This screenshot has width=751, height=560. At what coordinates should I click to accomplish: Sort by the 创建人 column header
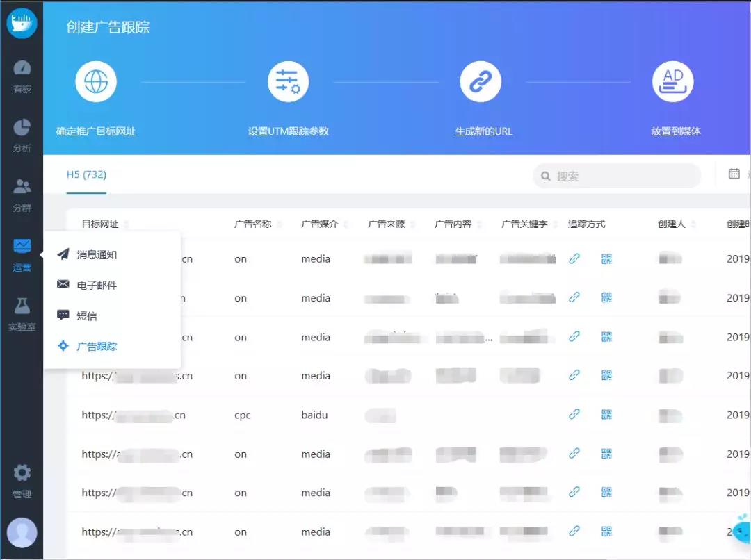pyautogui.click(x=672, y=224)
